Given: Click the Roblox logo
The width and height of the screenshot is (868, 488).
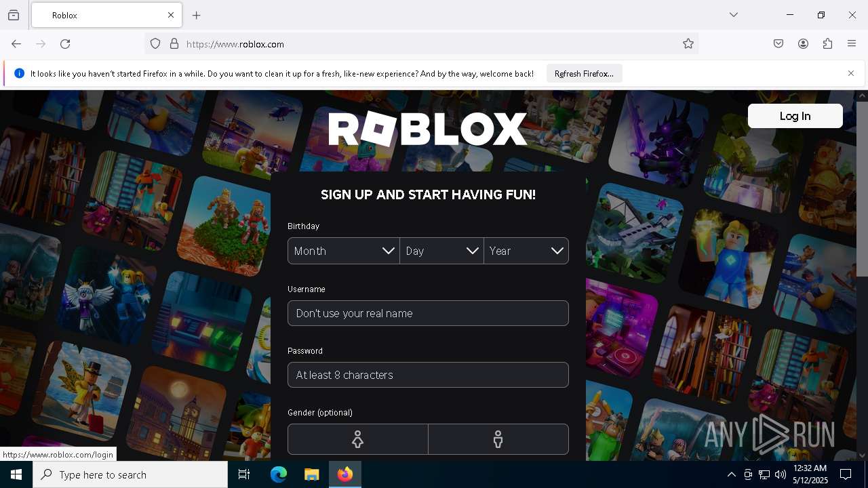Looking at the screenshot, I should point(428,129).
